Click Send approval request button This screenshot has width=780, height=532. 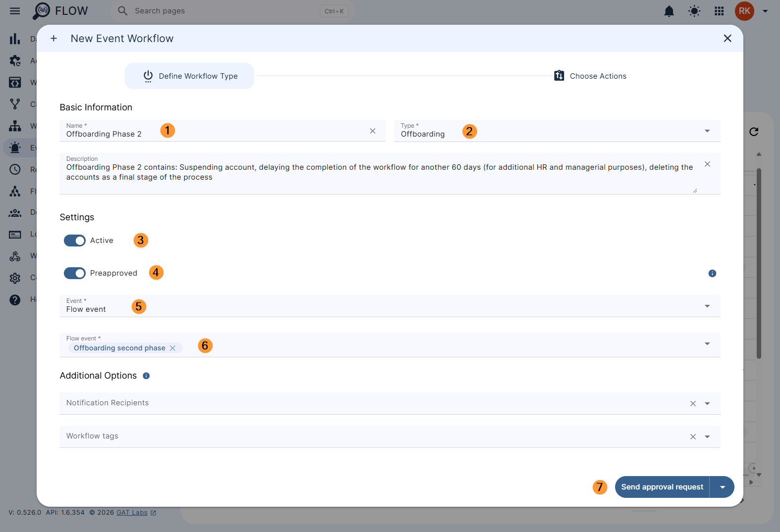pos(662,487)
